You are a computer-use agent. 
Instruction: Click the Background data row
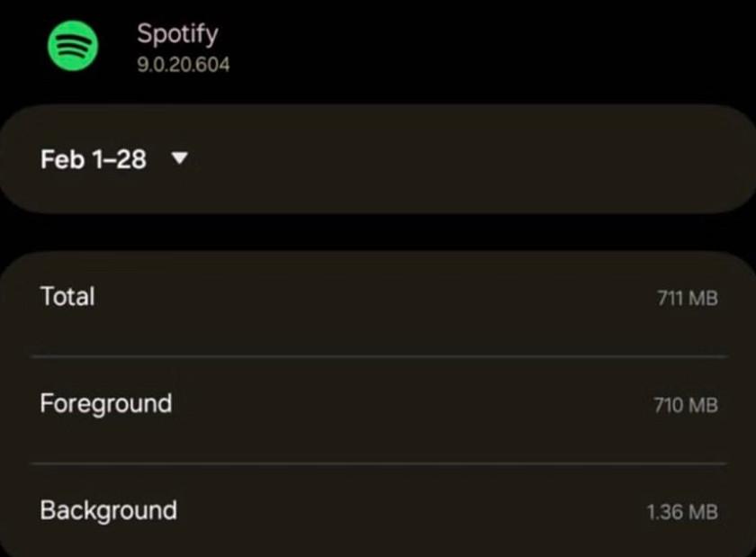click(378, 510)
